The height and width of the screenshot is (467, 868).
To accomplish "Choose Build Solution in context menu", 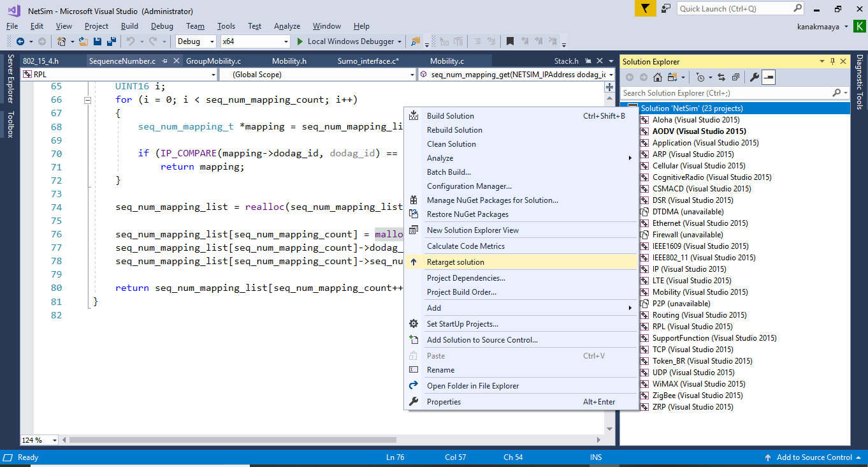I will tap(521, 116).
